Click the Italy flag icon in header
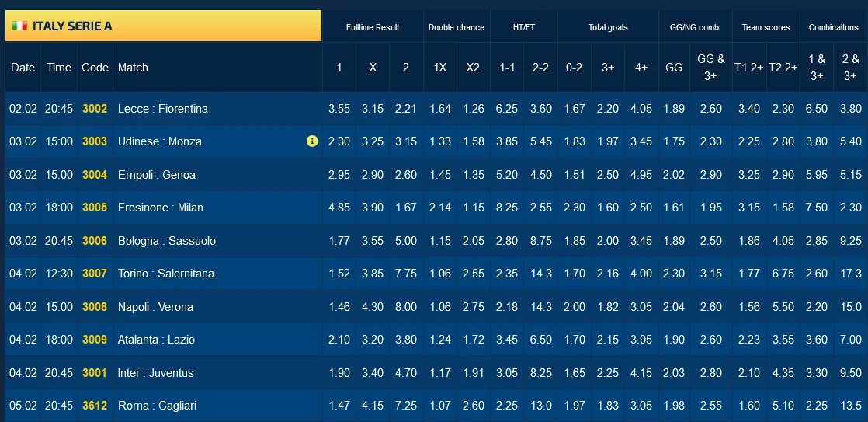 [19, 26]
